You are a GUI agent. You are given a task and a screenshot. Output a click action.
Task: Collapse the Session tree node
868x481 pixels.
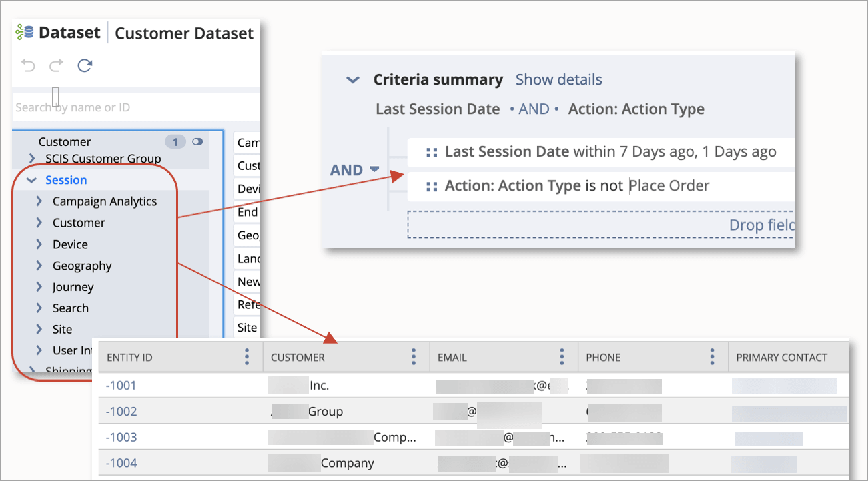[x=31, y=180]
